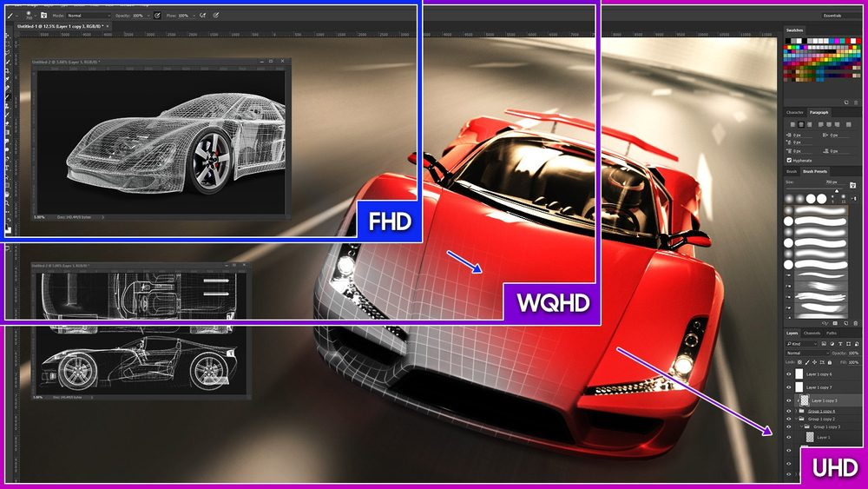This screenshot has height=489, width=868.
Task: Toggle the Hyphenate checkbox
Action: (789, 161)
